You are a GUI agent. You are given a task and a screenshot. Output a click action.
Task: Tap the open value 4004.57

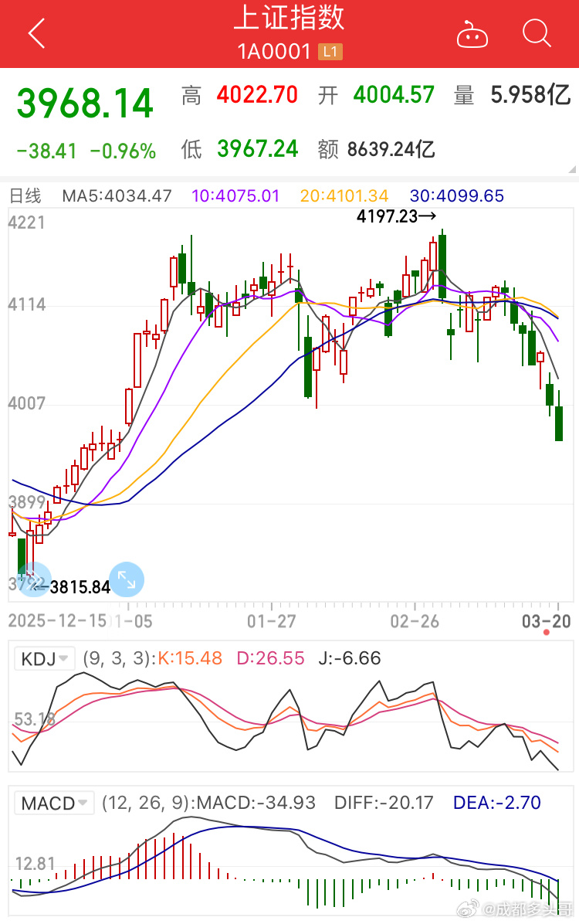click(x=394, y=95)
